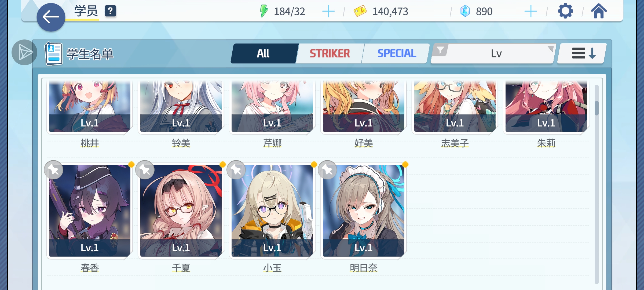Screen dimensions: 644x290
Task: Expand the sort dropdown corner triangle
Action: [x=550, y=49]
